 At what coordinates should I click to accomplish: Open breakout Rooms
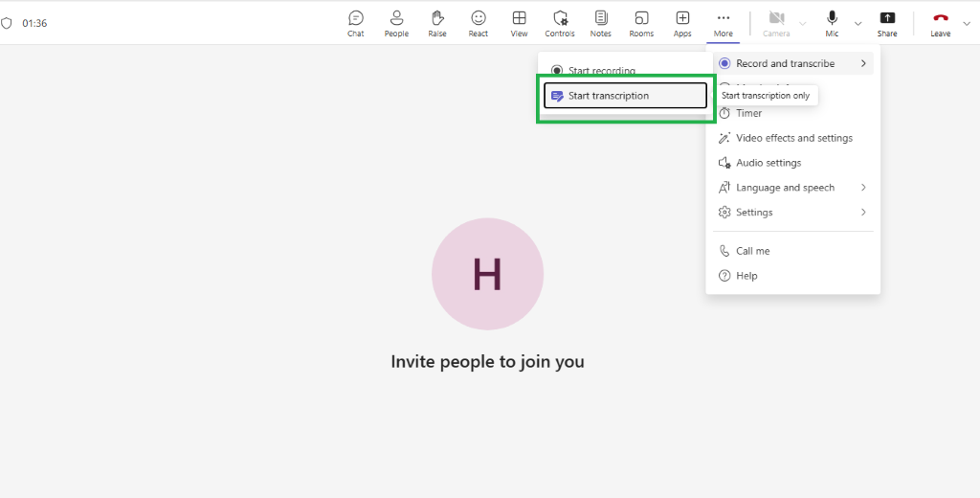(641, 24)
